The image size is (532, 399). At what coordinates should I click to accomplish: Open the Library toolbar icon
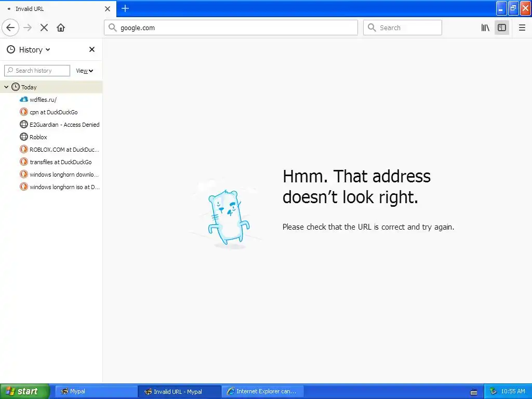[x=485, y=28]
